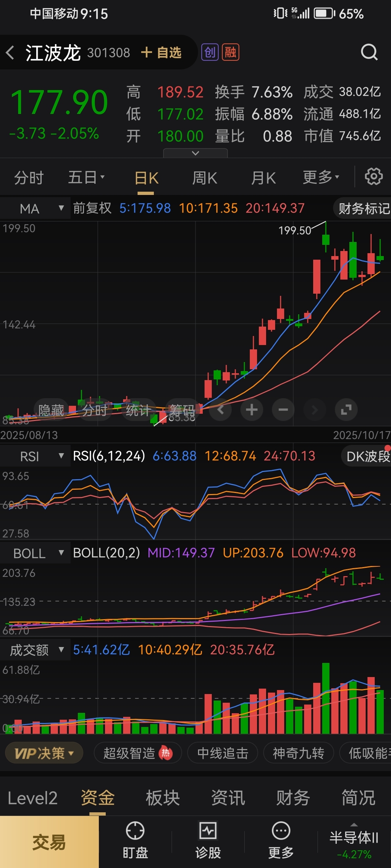
Task: Zoom in chart with plus button
Action: coord(252,410)
